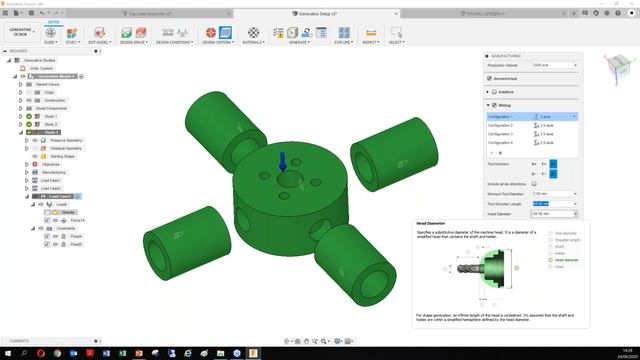Open the Study Materials icon
Viewport: 640px width, 360px height.
pos(253,33)
